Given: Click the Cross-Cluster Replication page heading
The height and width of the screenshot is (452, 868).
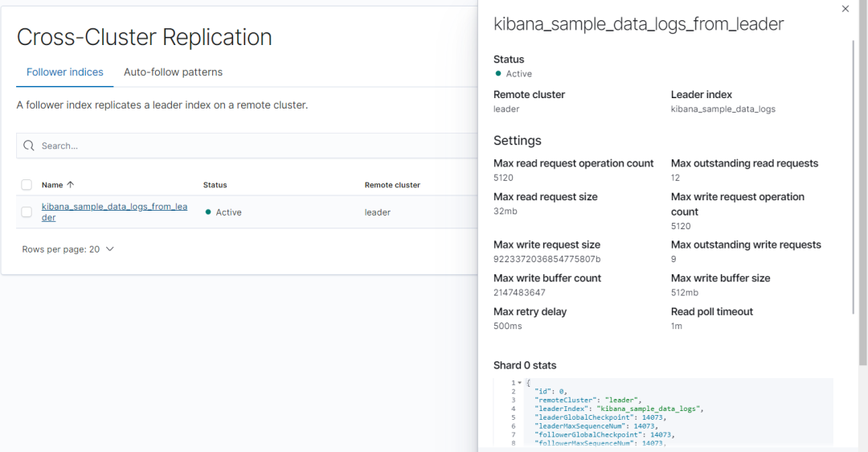Looking at the screenshot, I should click(x=145, y=37).
